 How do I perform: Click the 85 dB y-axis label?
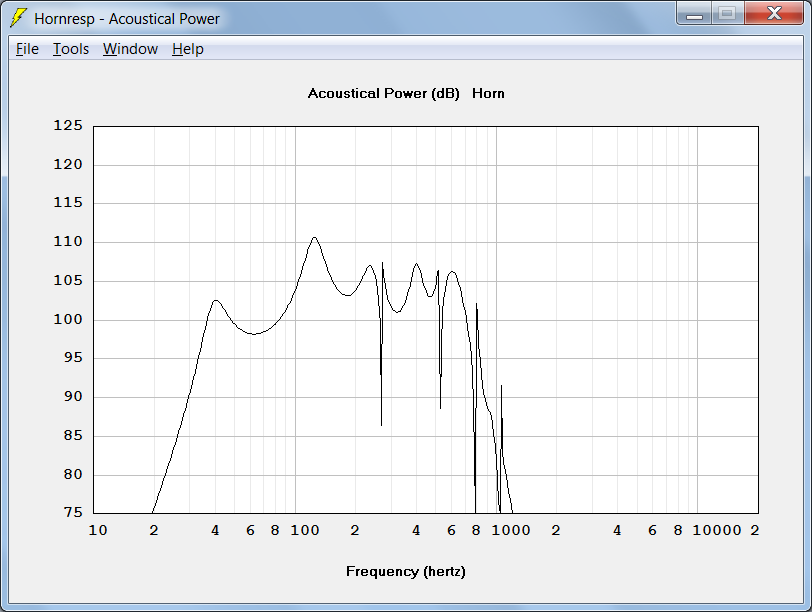click(x=73, y=435)
